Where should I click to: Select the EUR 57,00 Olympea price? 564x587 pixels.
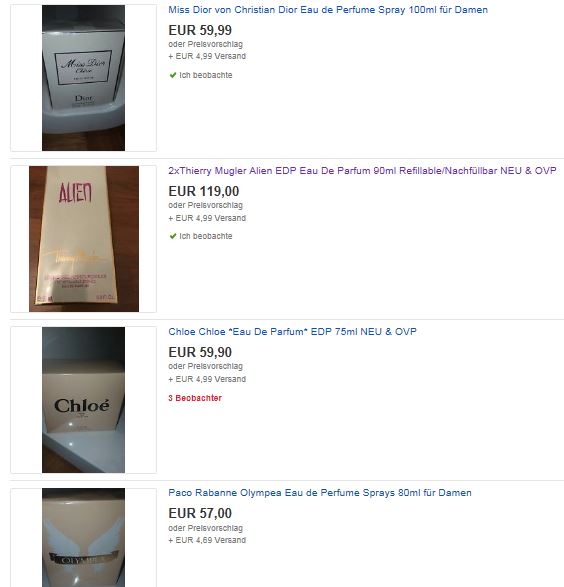[200, 513]
